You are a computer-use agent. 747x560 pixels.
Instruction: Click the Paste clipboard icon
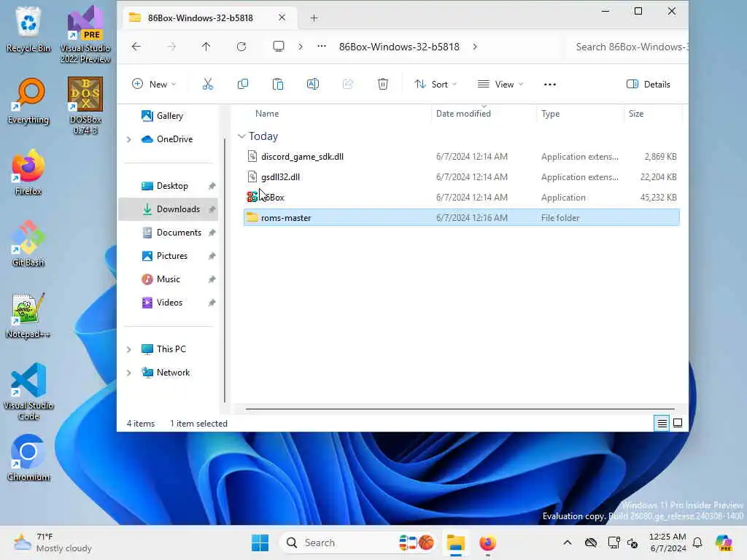278,85
